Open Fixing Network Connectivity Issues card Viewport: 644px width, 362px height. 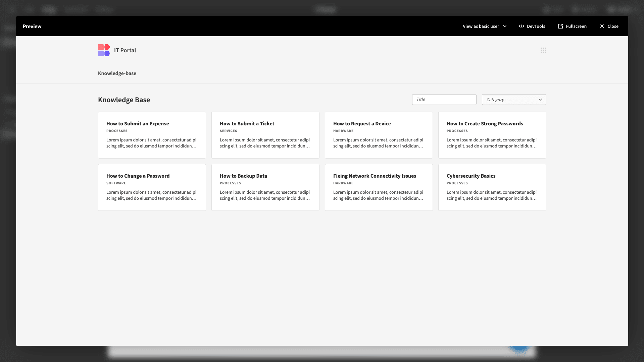coord(379,187)
